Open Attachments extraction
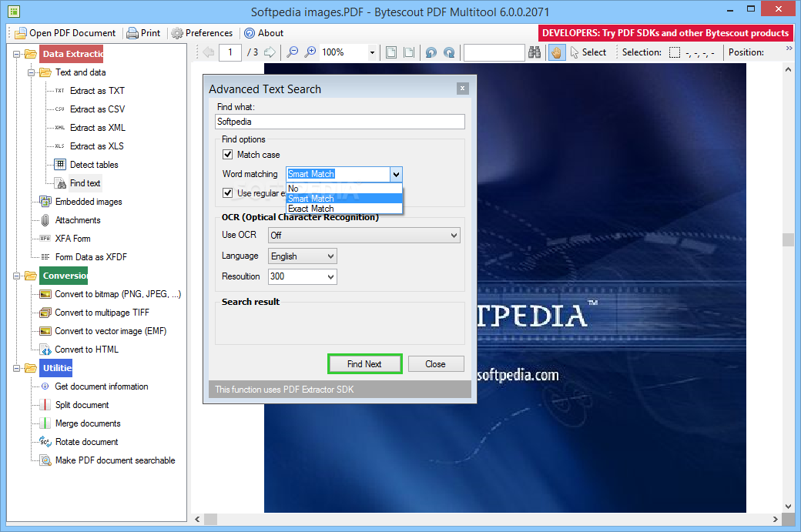This screenshot has height=532, width=801. click(x=78, y=220)
